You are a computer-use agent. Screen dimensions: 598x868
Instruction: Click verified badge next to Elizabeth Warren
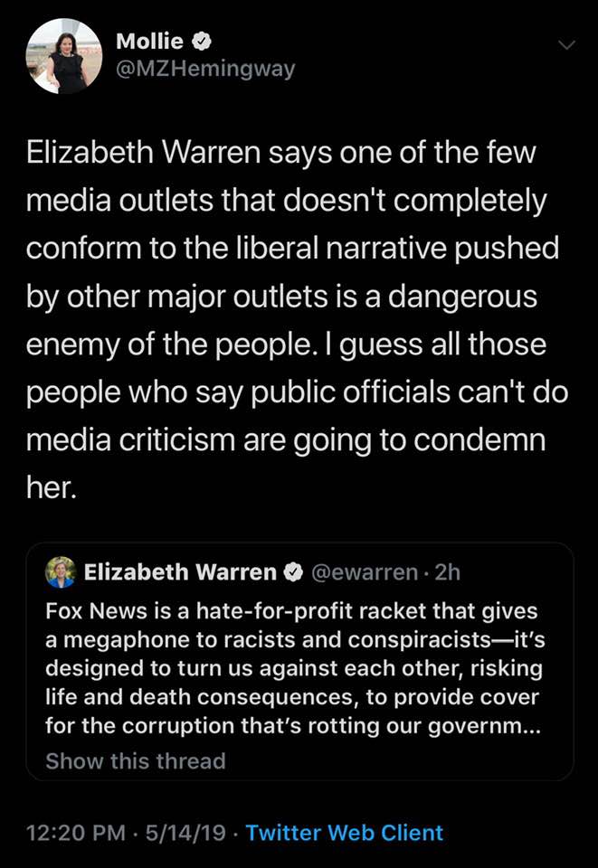click(293, 572)
